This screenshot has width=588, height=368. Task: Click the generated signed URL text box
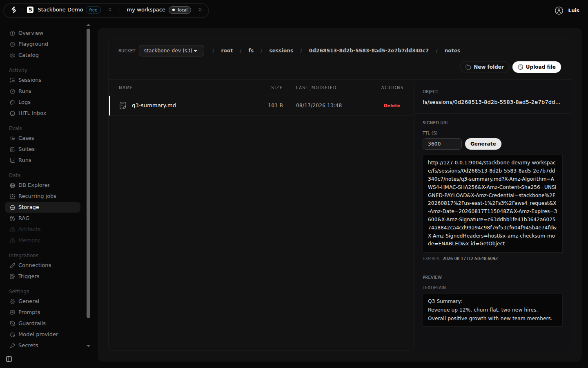[x=492, y=204]
